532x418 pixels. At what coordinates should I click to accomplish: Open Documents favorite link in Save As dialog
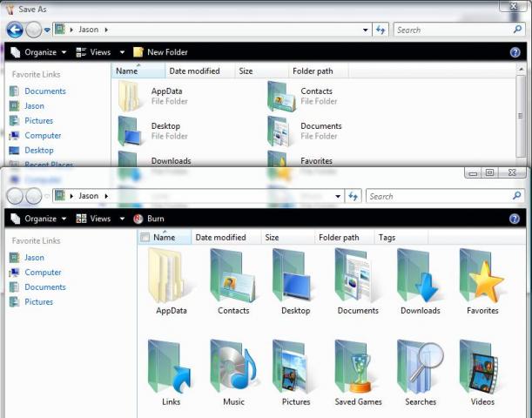[x=37, y=91]
